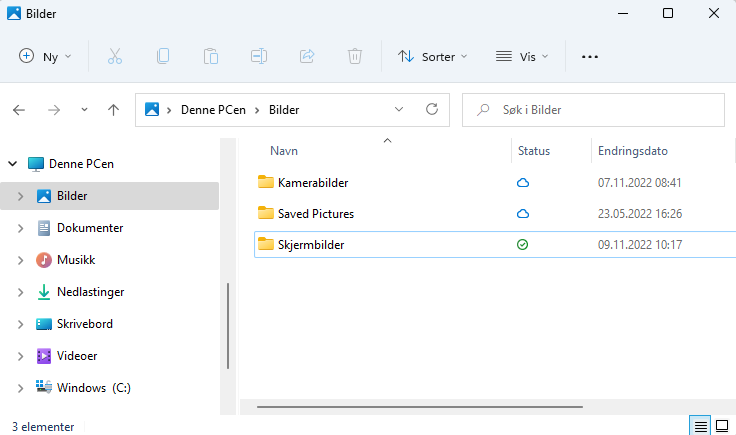
Task: Click the Rename icon in toolbar
Action: pos(259,56)
